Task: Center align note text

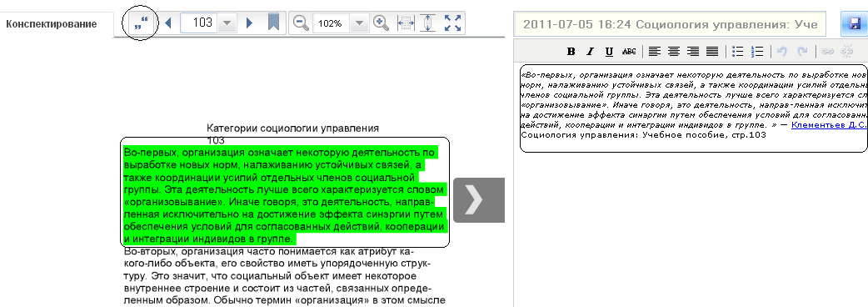Action: click(x=674, y=52)
